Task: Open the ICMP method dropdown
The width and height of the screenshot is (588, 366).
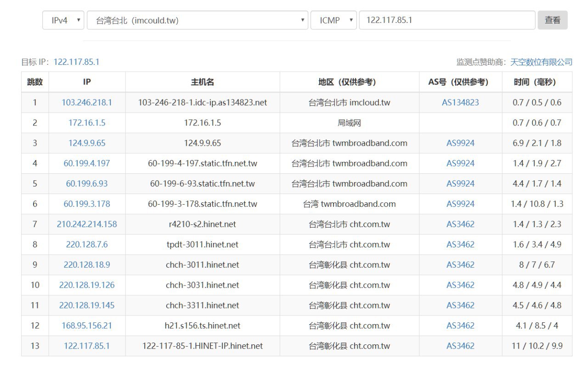Action: point(334,20)
